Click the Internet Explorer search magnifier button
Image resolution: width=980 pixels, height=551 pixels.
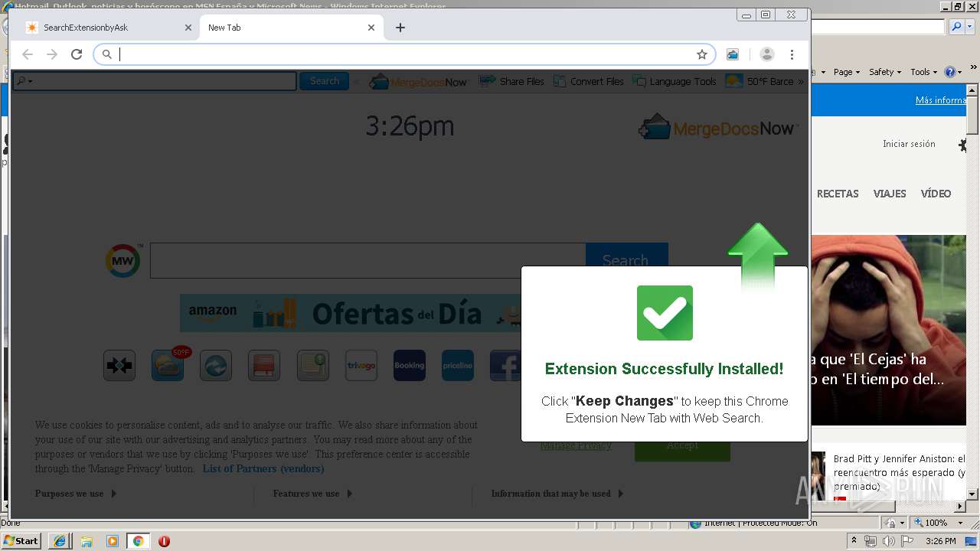[x=956, y=27]
